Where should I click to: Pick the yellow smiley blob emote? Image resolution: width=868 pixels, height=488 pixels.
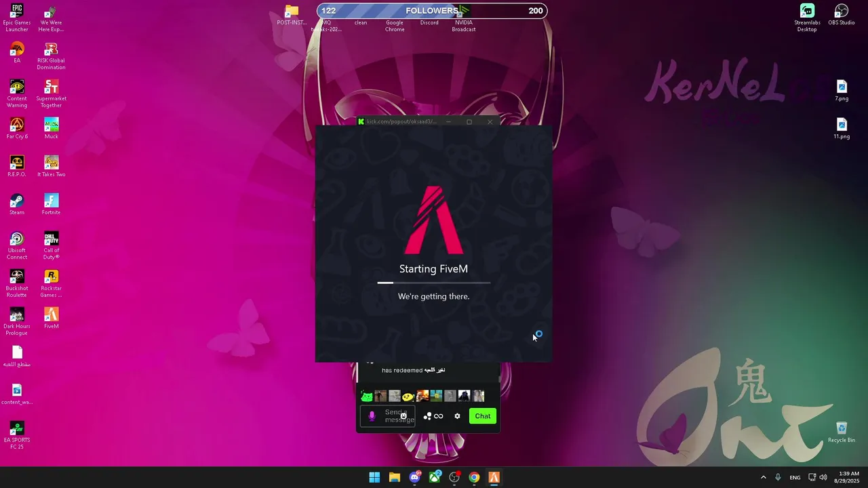(408, 396)
